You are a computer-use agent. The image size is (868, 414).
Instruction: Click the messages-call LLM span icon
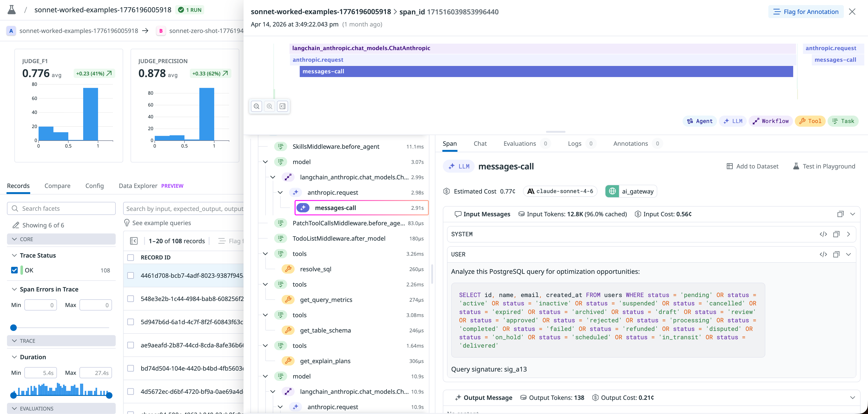pos(303,208)
